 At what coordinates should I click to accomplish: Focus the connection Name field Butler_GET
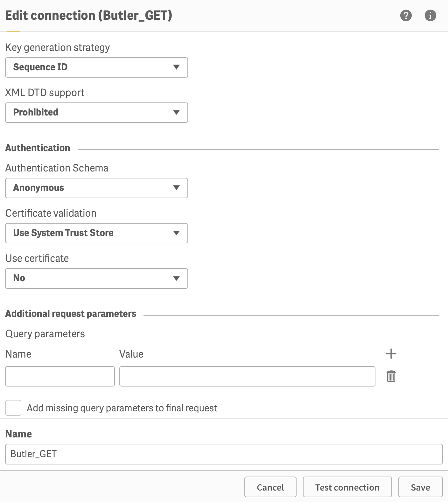click(x=224, y=454)
